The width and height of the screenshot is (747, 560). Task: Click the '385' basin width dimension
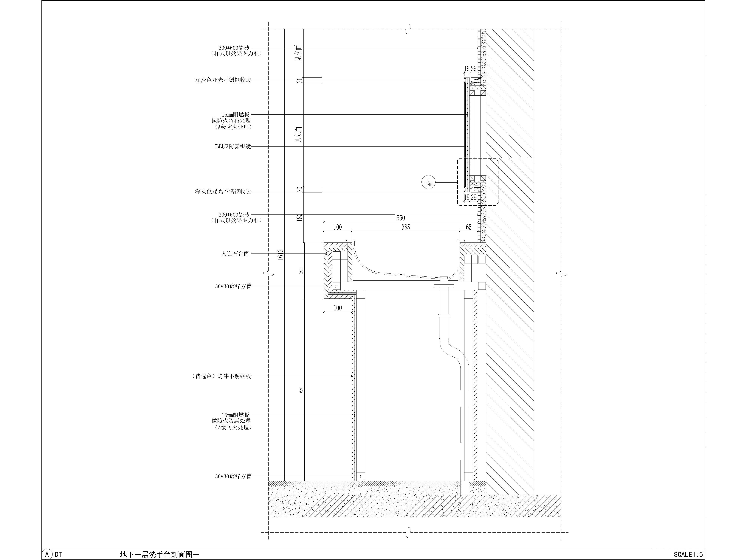(x=406, y=228)
